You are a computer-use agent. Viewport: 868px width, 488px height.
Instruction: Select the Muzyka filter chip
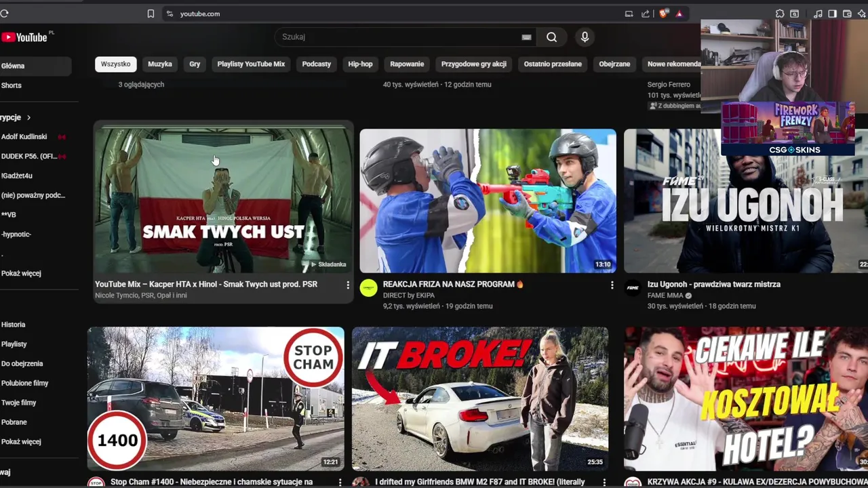click(x=160, y=64)
